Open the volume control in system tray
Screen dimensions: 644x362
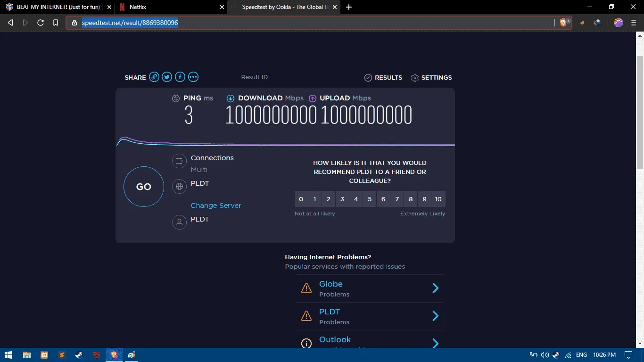click(x=545, y=355)
